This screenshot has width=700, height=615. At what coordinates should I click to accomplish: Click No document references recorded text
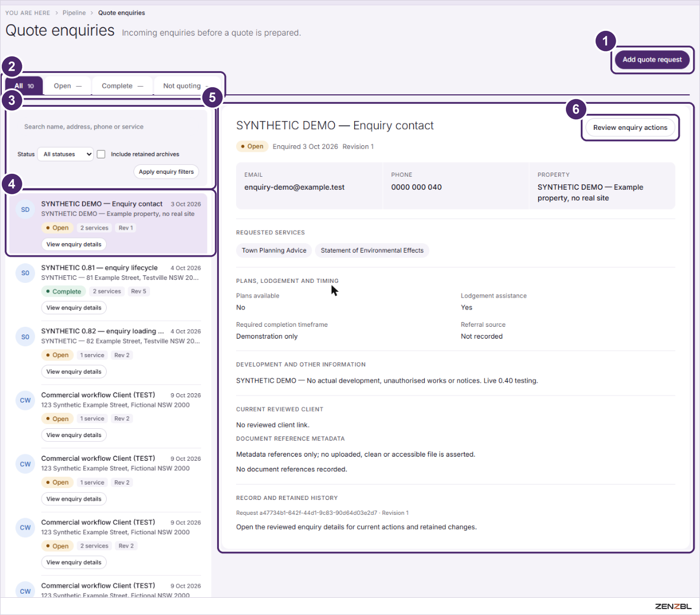[291, 470]
